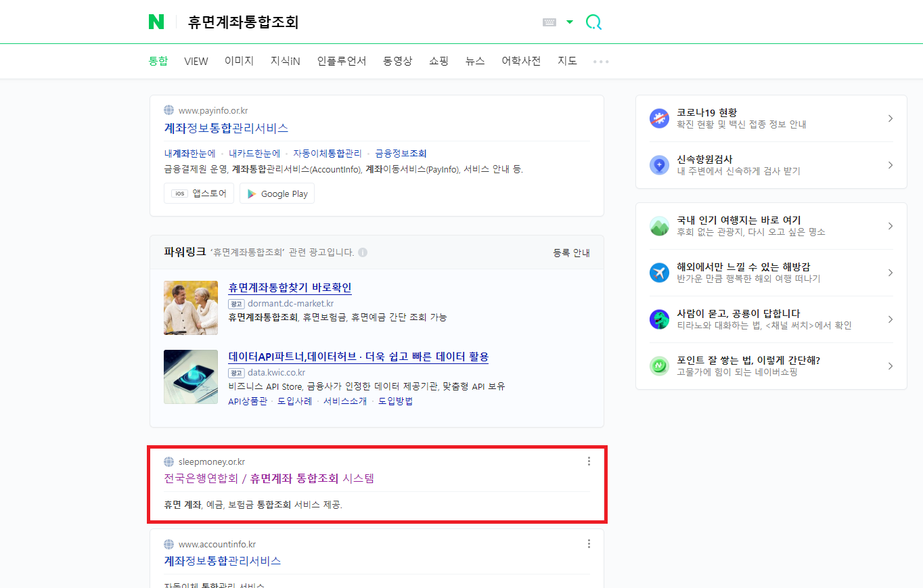Click the mountain icon for 국내 인기 여행지
The image size is (923, 588).
pyautogui.click(x=659, y=226)
